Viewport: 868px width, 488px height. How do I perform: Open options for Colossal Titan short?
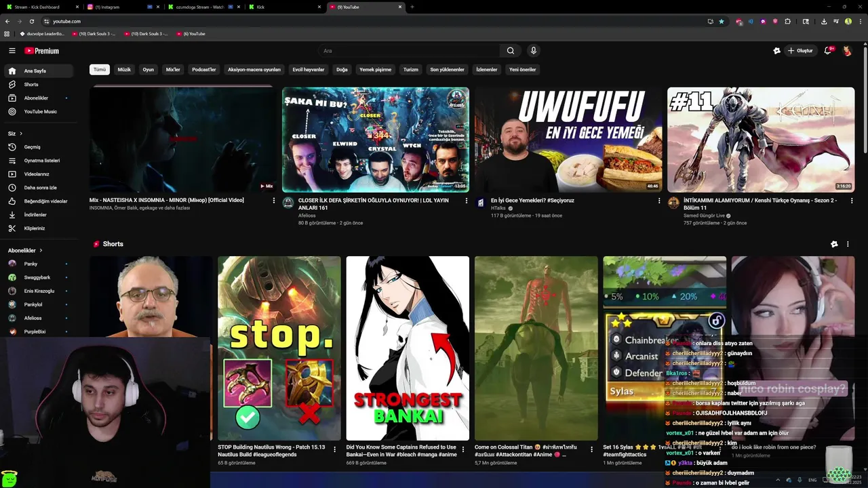point(591,449)
